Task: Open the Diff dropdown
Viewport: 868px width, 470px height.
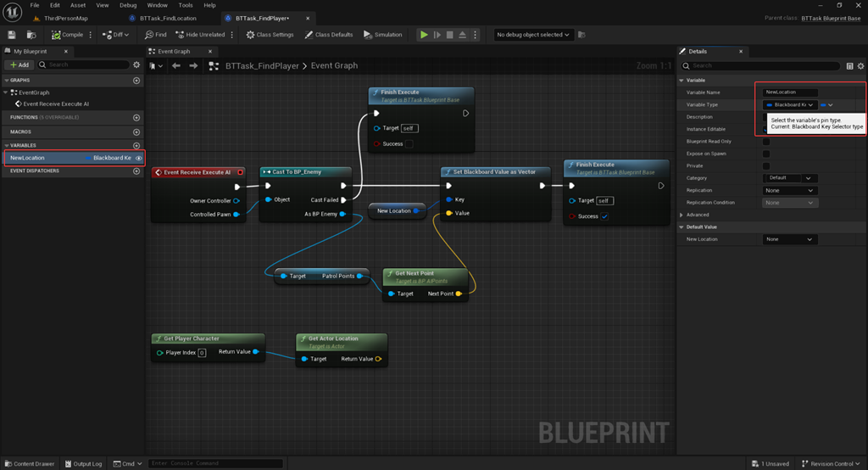Action: click(x=115, y=35)
